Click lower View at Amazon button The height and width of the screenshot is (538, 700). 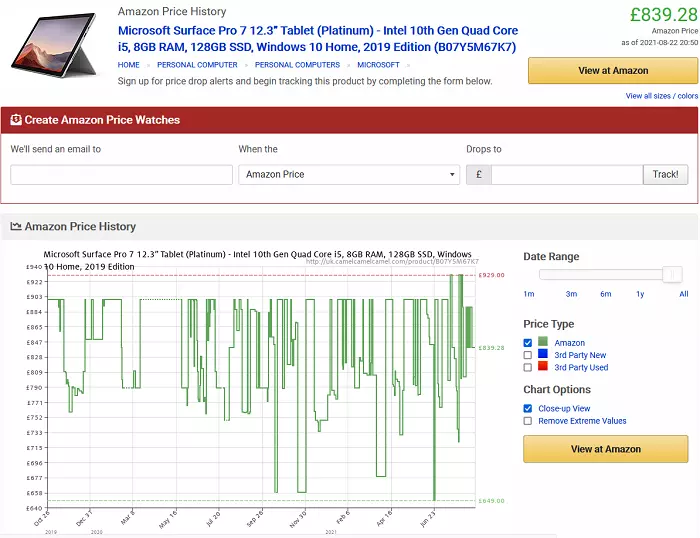click(606, 449)
